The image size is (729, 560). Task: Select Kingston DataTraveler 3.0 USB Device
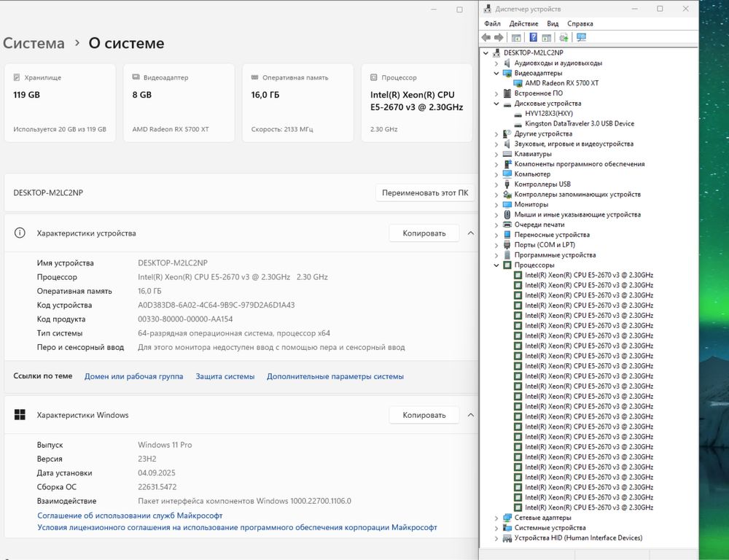pyautogui.click(x=580, y=124)
